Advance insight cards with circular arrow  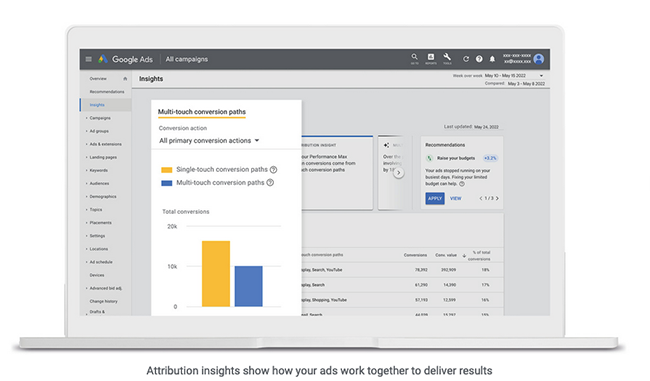point(398,173)
